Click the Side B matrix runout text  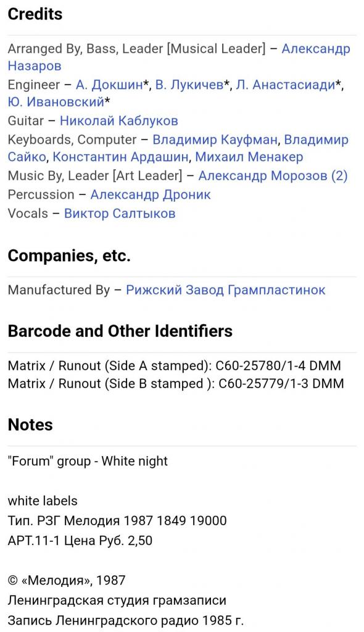176,383
